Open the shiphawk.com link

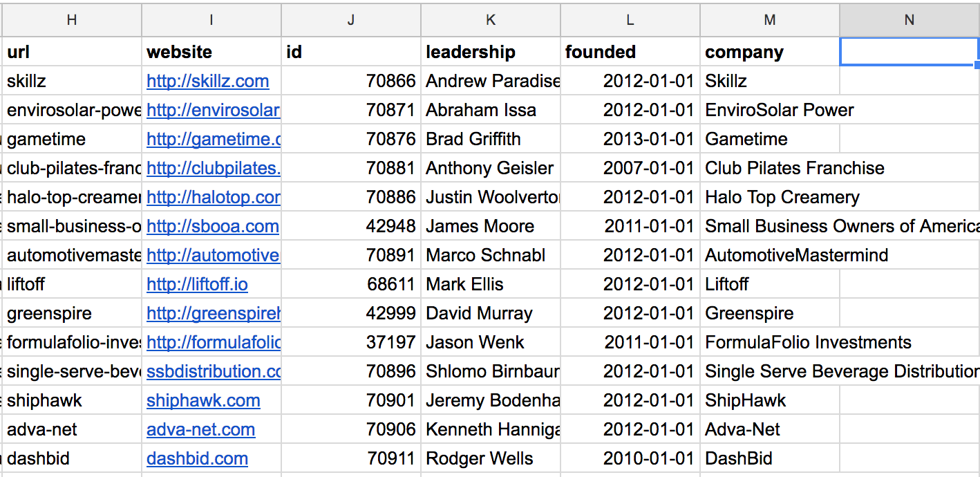[203, 400]
